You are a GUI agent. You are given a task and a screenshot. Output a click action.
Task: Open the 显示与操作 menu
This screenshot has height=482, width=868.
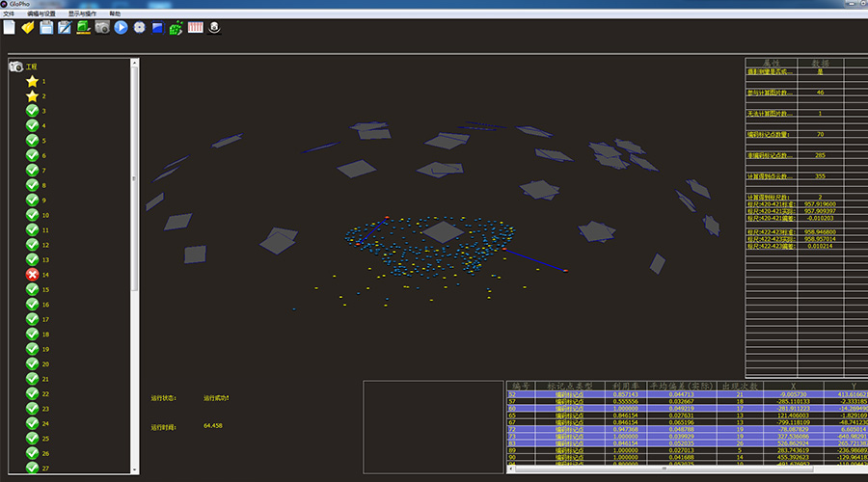[82, 14]
